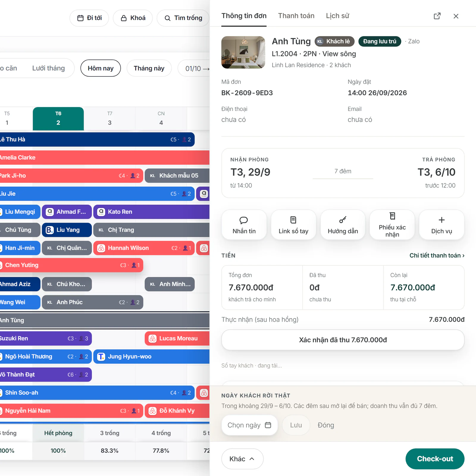476x476 pixels.
Task: Open Chi tiết thanh toán details
Action: (437, 256)
